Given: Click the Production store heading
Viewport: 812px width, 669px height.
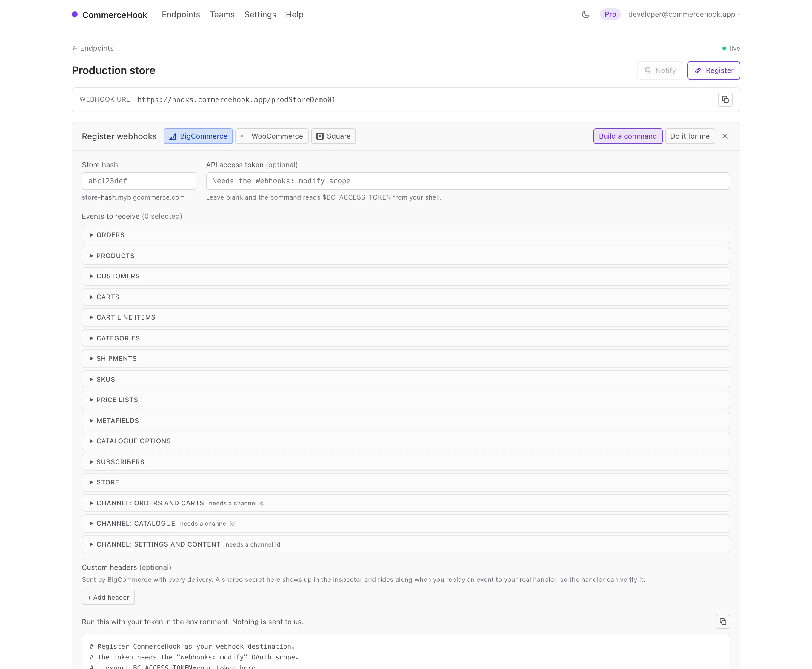Looking at the screenshot, I should coord(113,70).
